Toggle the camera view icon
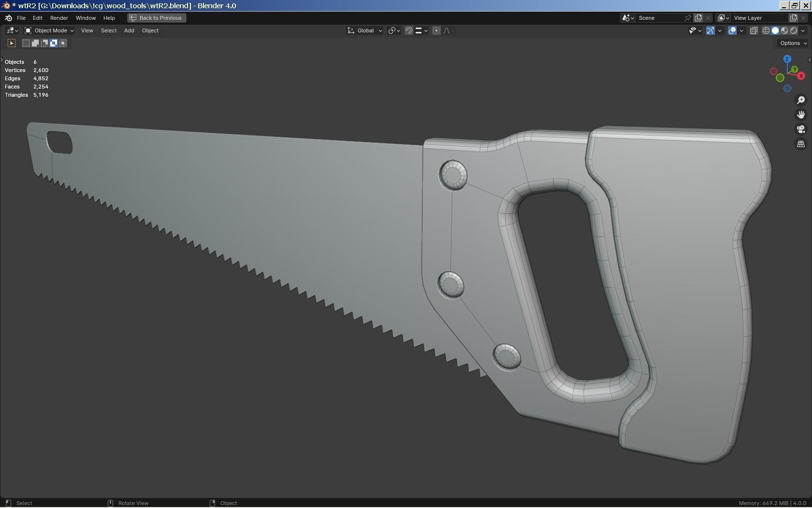 point(801,129)
